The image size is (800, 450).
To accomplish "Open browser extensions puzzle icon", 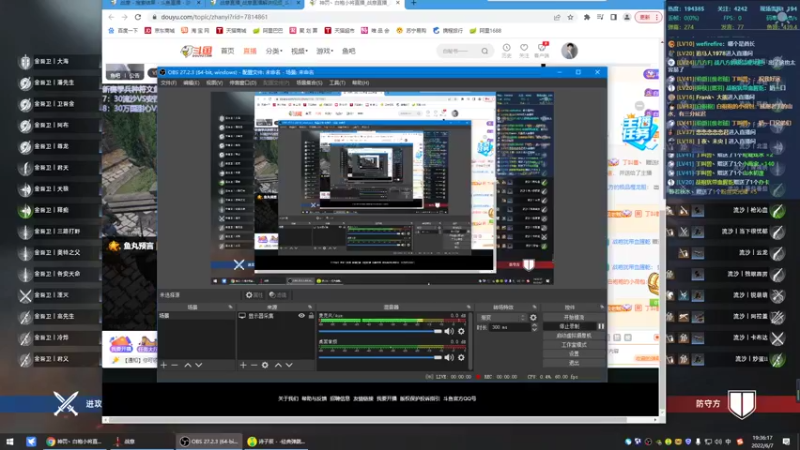I will 587,17.
